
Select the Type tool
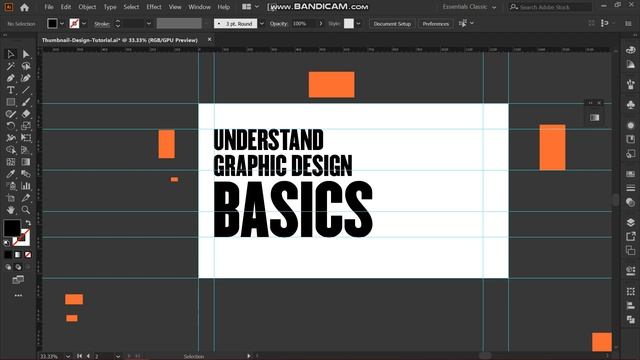[x=11, y=90]
